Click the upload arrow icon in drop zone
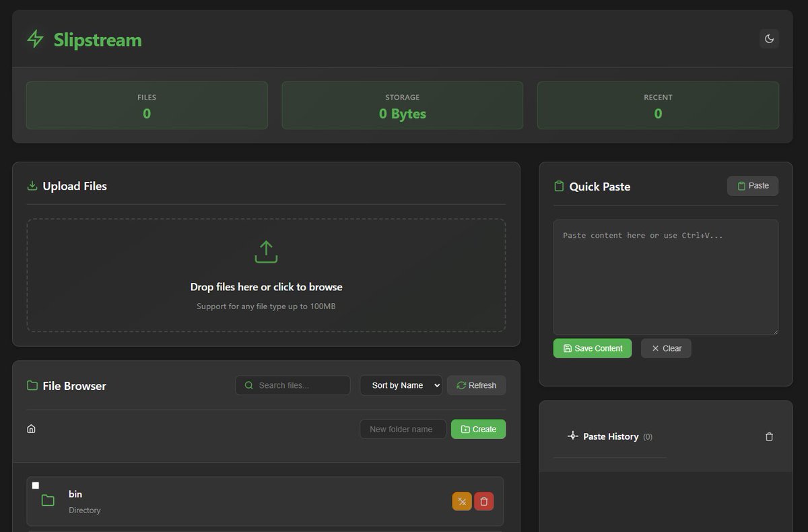Screen dimensions: 808x532 (265, 250)
